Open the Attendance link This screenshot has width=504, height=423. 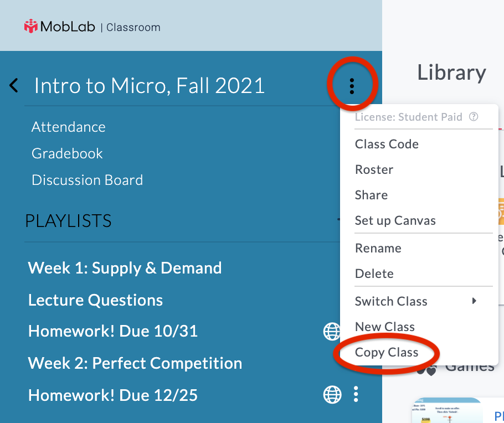click(68, 127)
